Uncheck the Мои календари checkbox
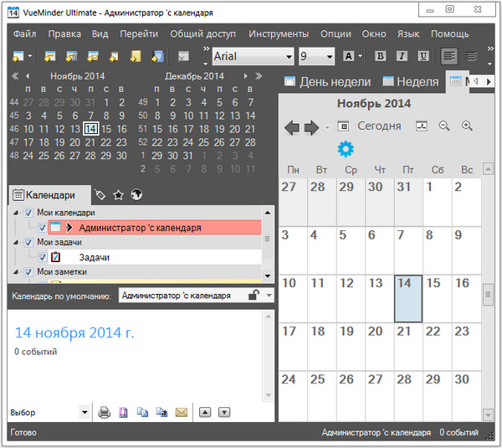 point(28,213)
